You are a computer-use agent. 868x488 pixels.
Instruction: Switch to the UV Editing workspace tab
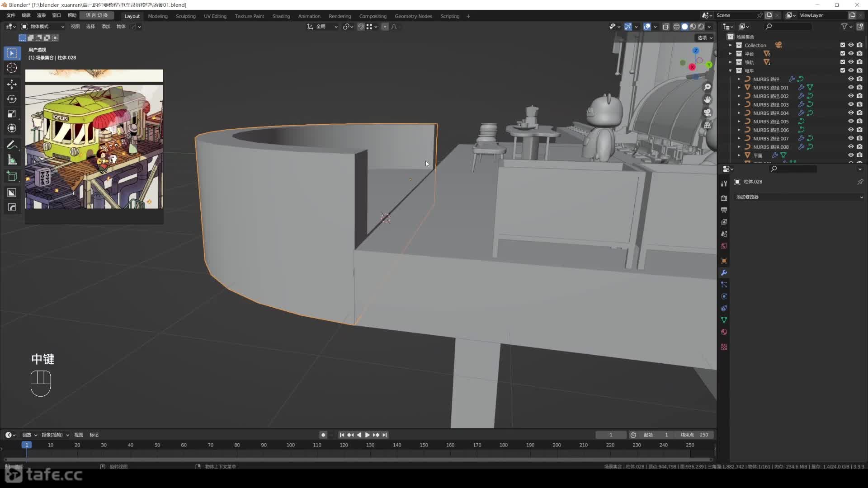(x=215, y=16)
